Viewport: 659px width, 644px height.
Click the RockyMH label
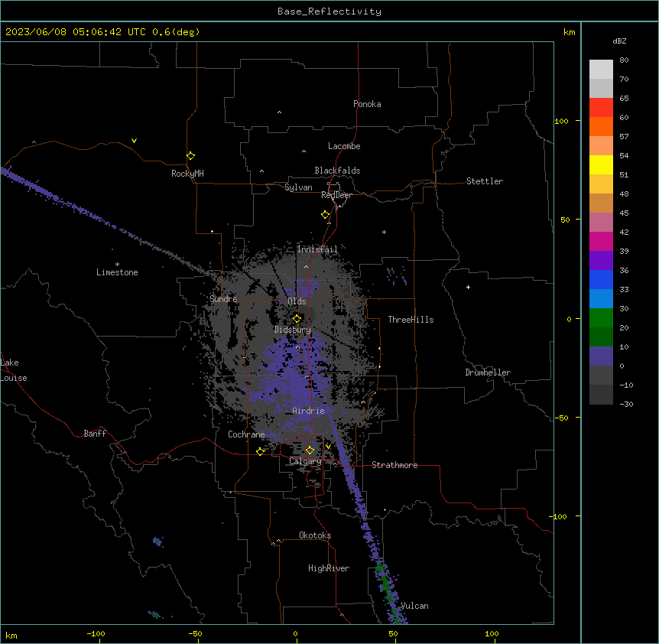click(x=187, y=173)
